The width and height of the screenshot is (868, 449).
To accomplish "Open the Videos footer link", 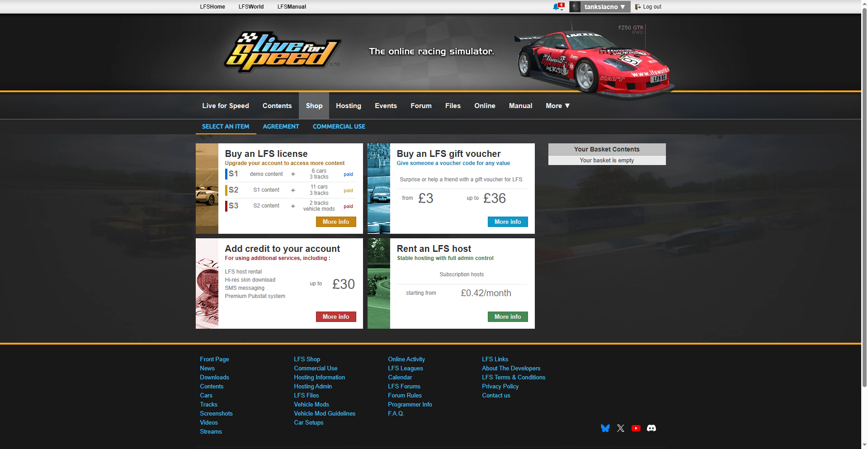I will pos(209,423).
